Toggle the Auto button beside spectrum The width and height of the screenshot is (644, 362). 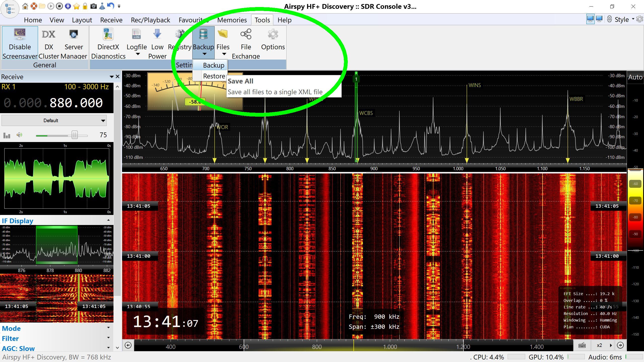tap(635, 77)
